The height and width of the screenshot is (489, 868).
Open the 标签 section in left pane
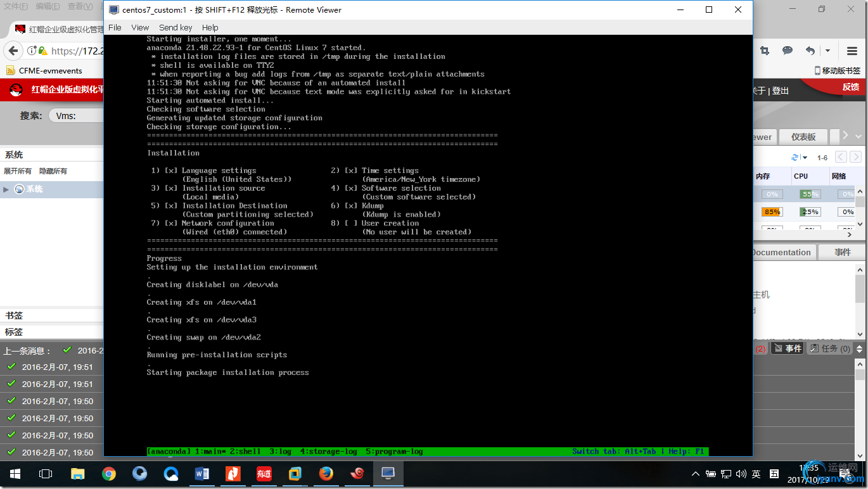(14, 331)
